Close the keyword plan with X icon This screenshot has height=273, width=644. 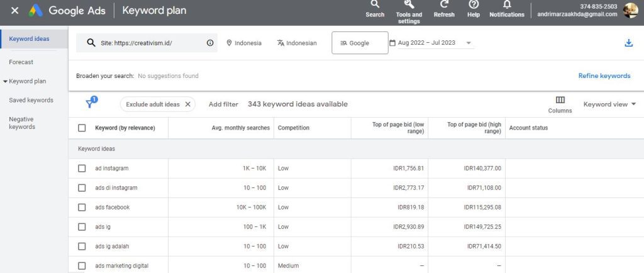click(x=15, y=10)
